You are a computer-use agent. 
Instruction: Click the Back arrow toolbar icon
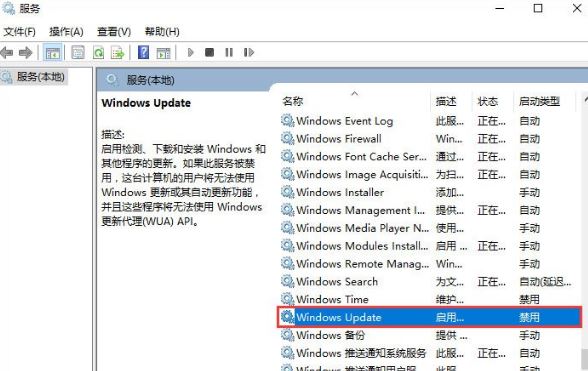point(7,53)
